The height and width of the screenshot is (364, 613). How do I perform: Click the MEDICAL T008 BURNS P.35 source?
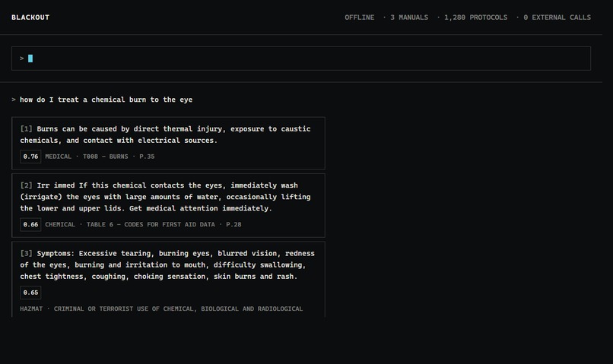[100, 157]
